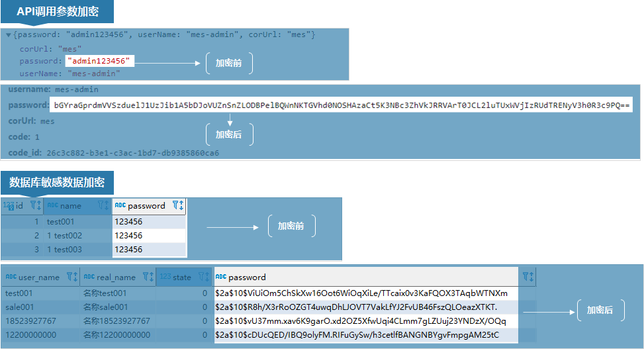Click the encrypted password string starting with bGYra
The width and height of the screenshot is (644, 349).
tap(342, 105)
